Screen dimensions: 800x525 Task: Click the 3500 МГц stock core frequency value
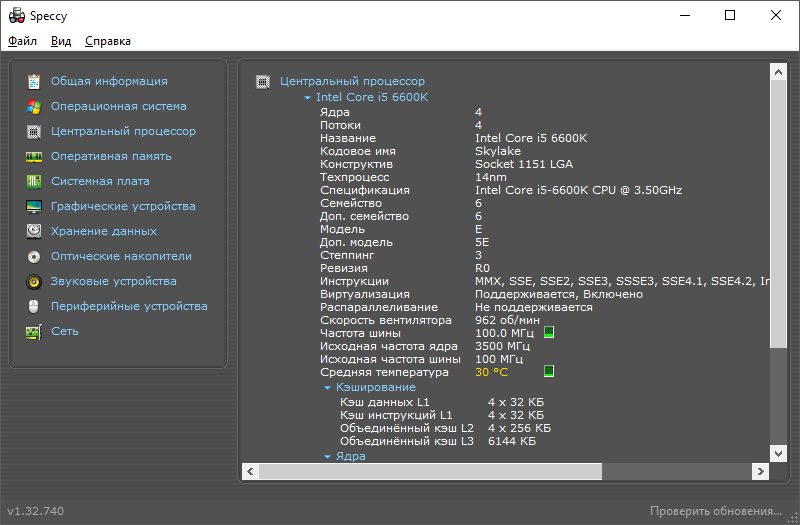503,346
